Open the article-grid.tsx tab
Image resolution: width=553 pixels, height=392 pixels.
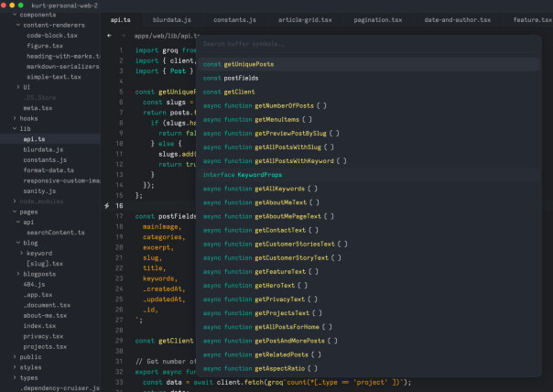(305, 20)
